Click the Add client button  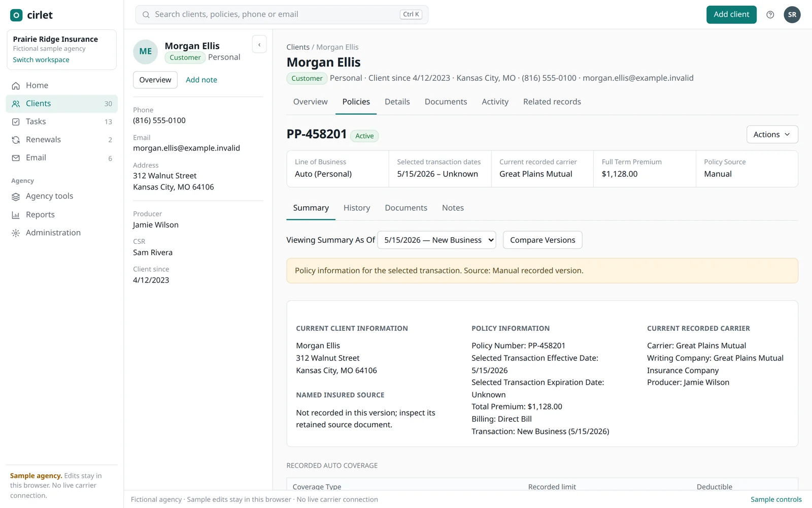(731, 15)
